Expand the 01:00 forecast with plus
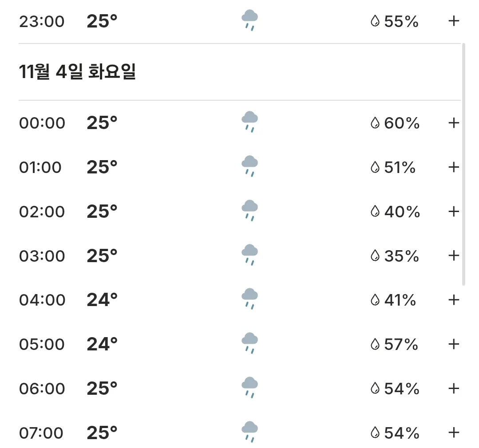The width and height of the screenshot is (479, 448). 454,167
